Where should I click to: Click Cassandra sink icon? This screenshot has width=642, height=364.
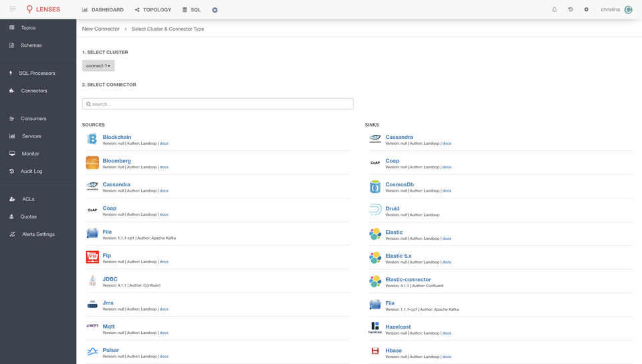(x=375, y=139)
